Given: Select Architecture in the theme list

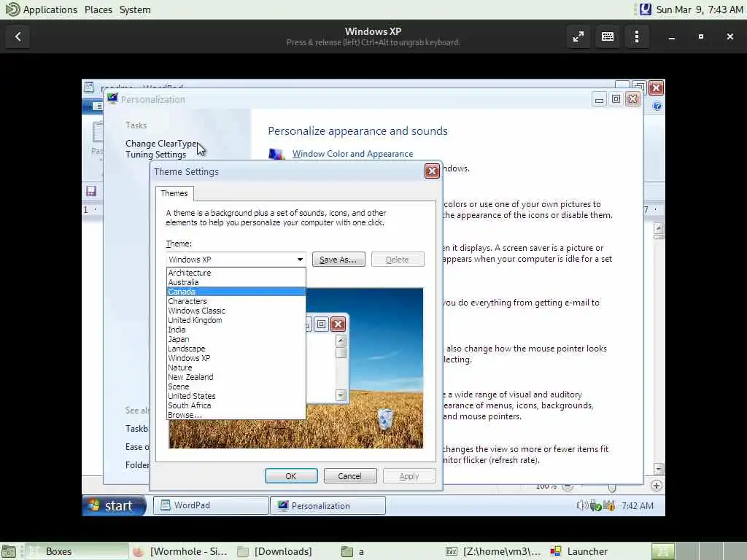Looking at the screenshot, I should point(236,273).
